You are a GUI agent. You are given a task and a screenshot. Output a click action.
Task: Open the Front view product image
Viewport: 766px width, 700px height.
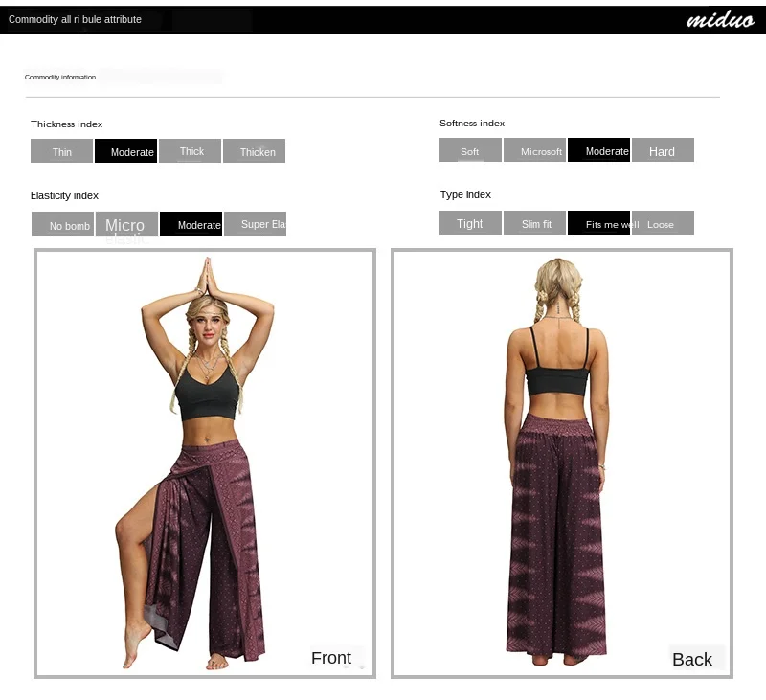[205, 463]
